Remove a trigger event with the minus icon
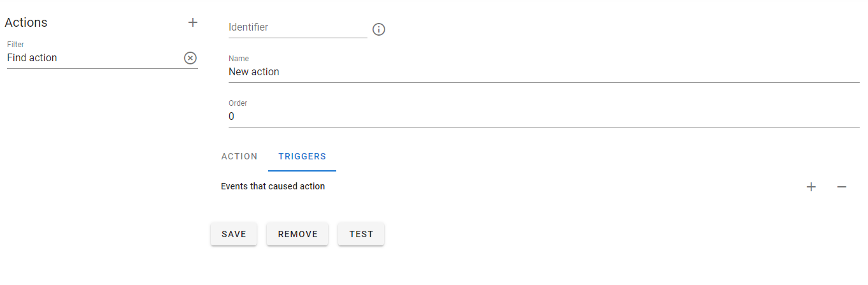The width and height of the screenshot is (868, 285). coord(842,187)
